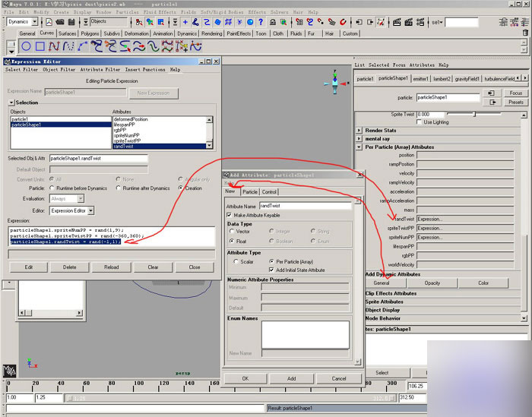Click the select by object type icon

coord(150,22)
